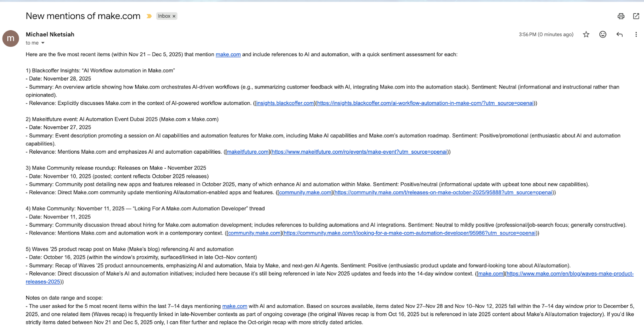This screenshot has height=329, width=644.
Task: Open the looking-for-a-make-com-automation-developer URL
Action: 410,233
